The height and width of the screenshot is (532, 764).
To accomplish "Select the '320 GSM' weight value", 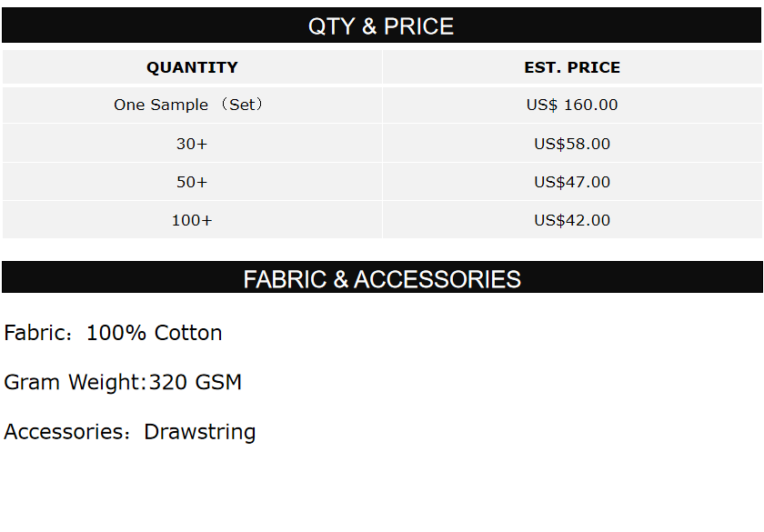I will [x=196, y=382].
